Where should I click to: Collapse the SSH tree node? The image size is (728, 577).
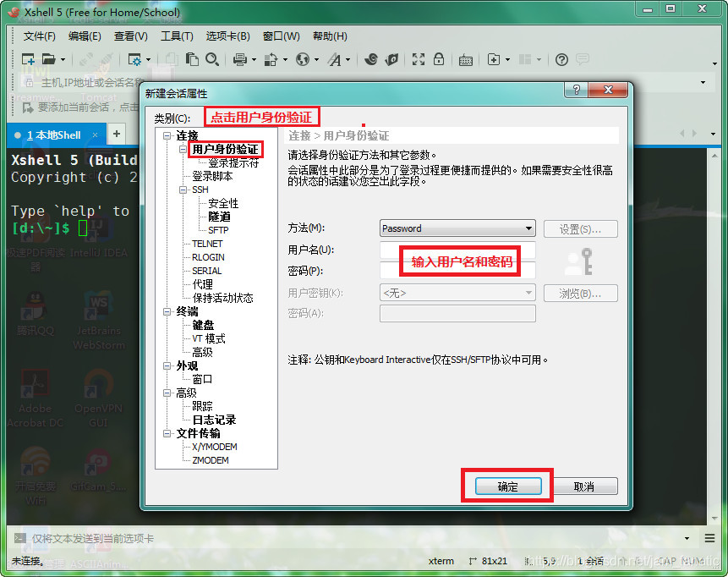(183, 190)
